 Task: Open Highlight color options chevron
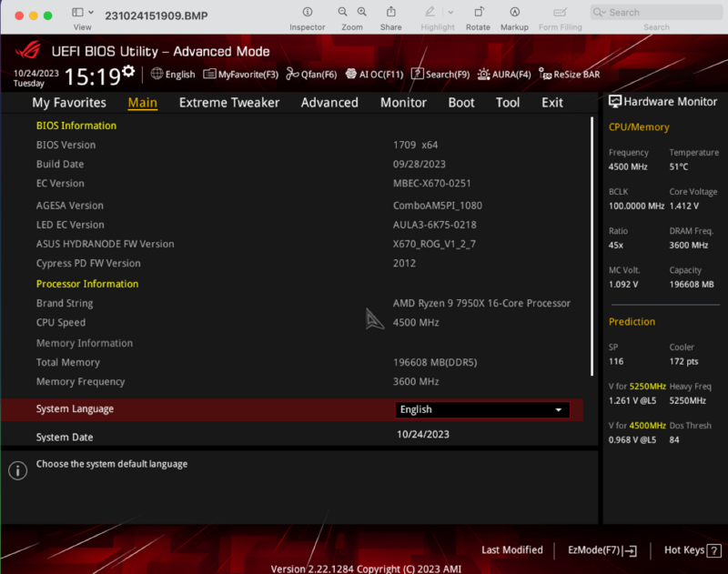(x=450, y=13)
